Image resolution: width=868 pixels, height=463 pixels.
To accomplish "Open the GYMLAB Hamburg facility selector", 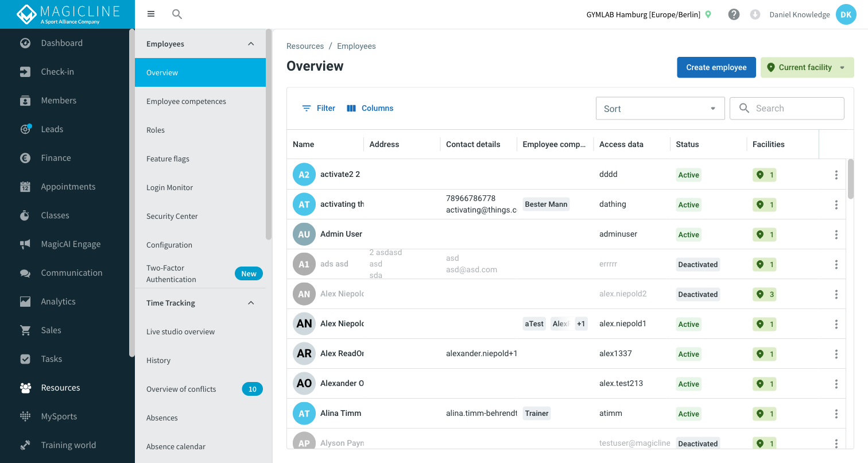I will 649,14.
